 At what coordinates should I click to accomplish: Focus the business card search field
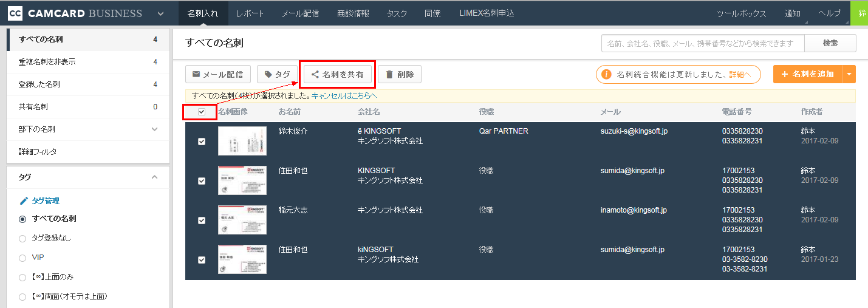coord(703,43)
